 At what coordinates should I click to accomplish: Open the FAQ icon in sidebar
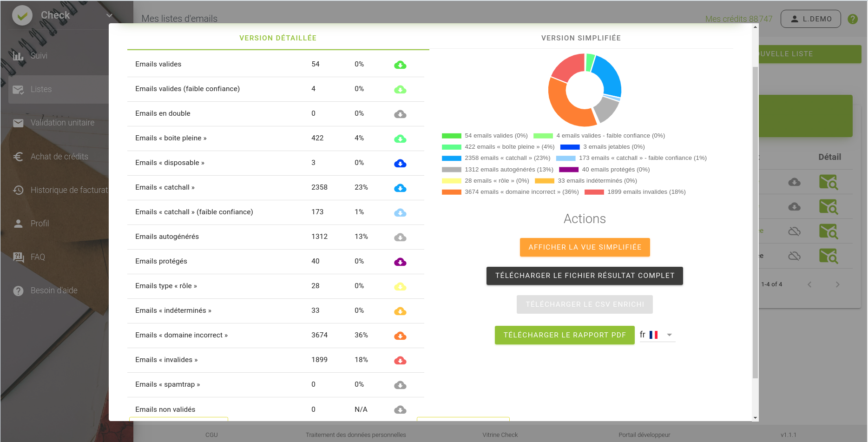tap(19, 257)
